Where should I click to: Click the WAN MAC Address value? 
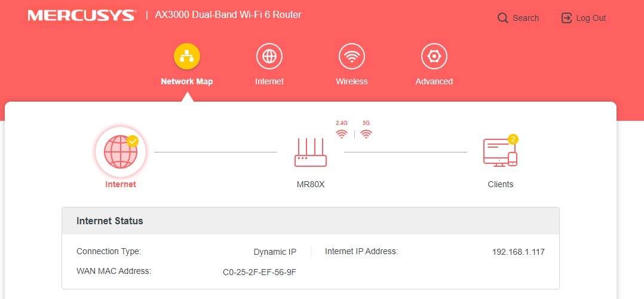[x=259, y=272]
